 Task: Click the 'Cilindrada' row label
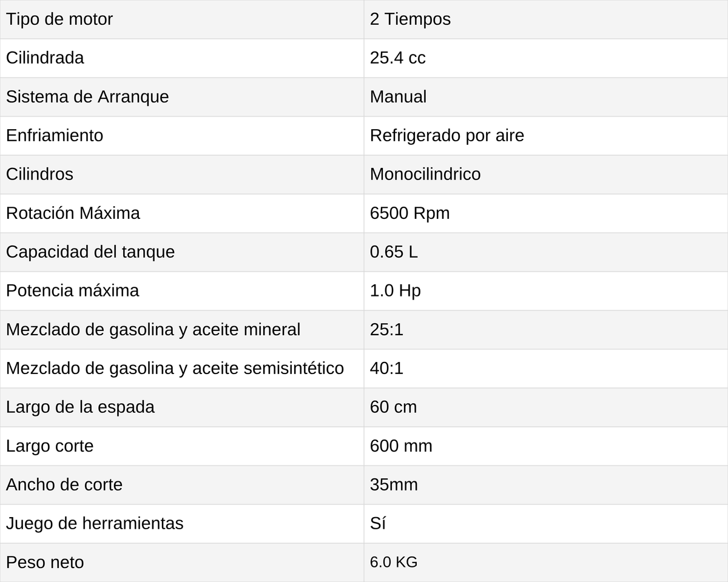coord(45,58)
